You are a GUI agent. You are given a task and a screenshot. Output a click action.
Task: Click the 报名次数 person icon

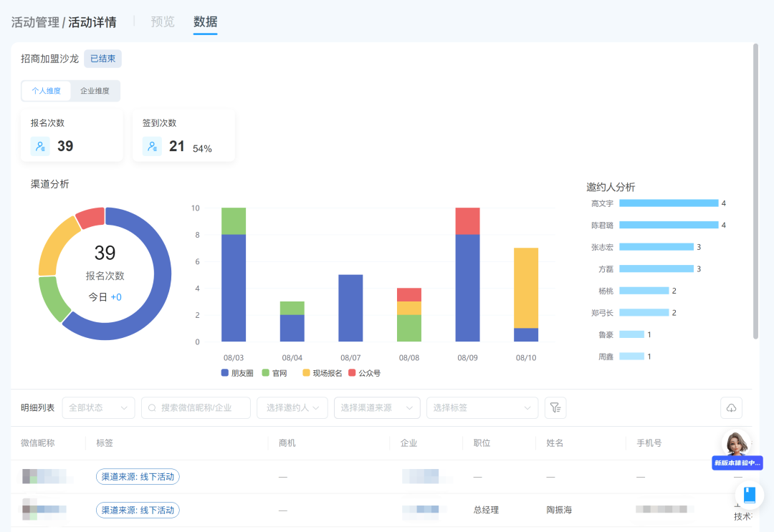pyautogui.click(x=40, y=146)
